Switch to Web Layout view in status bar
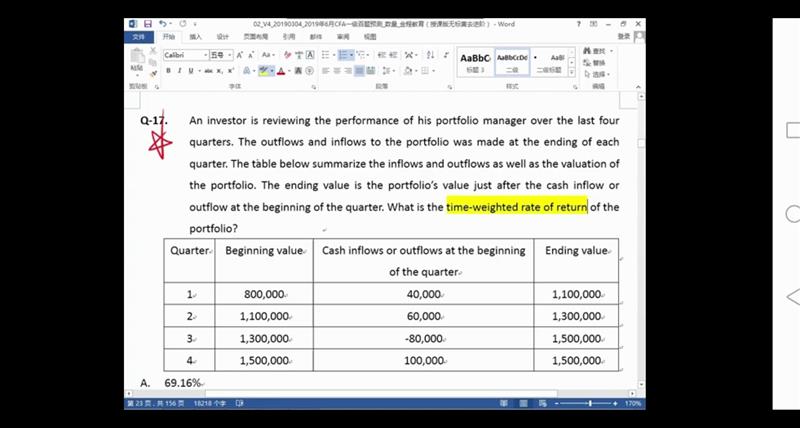 click(541, 404)
